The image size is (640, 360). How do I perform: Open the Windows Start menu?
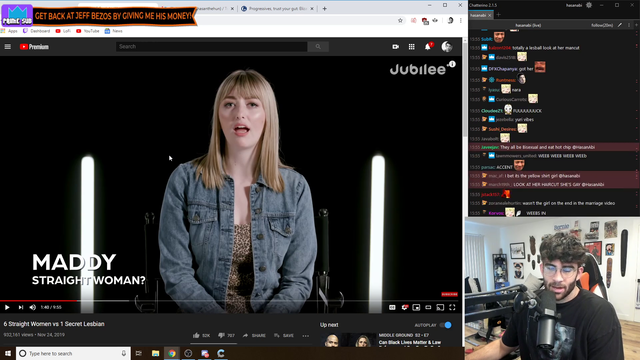point(8,353)
